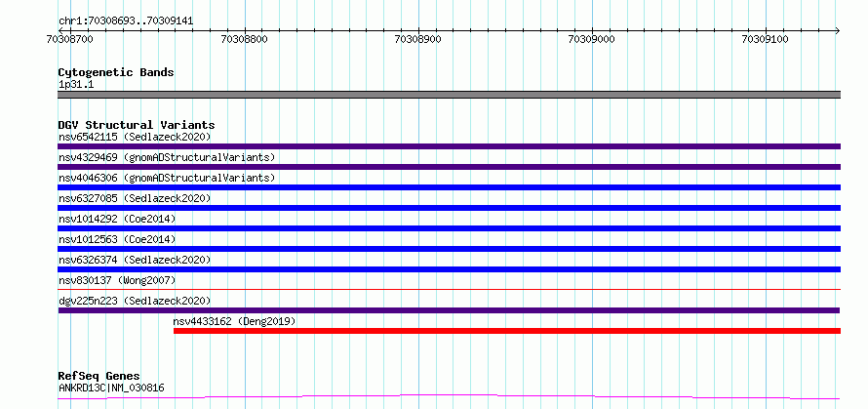Select the nsv6327085 blue variant bar

tap(449, 208)
